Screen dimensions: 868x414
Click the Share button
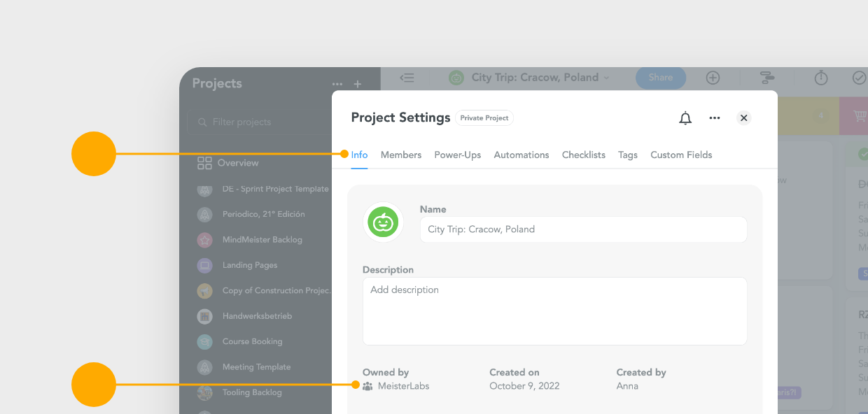[661, 78]
